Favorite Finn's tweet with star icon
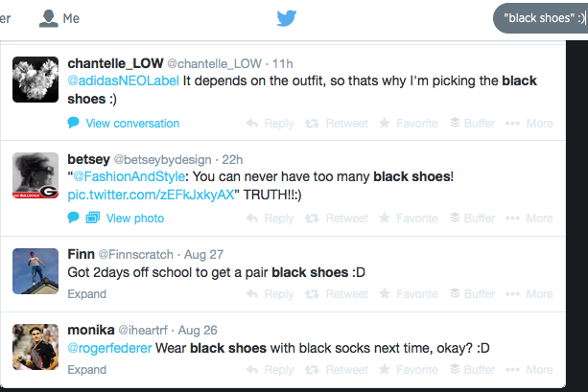Viewport: 588px width, 392px height. [408, 293]
